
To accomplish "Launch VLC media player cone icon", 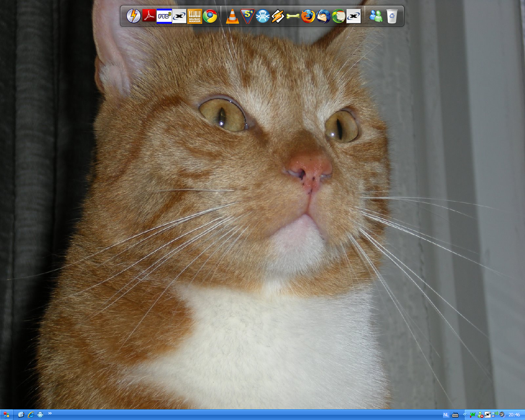I will pos(233,16).
